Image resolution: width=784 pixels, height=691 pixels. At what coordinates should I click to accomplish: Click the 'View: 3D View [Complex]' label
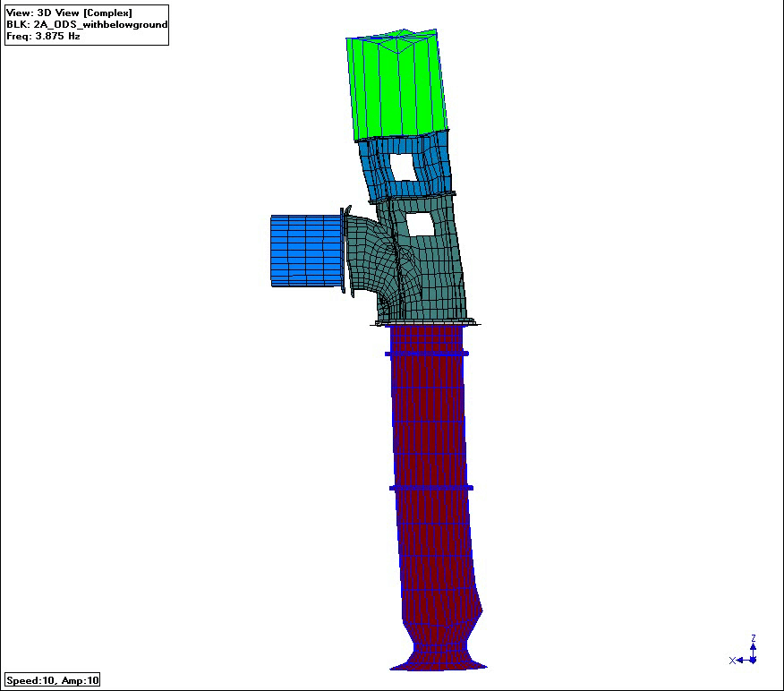coord(69,13)
